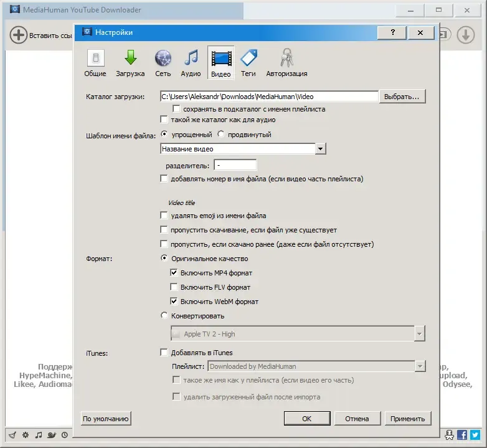
Task: Switch to the Аудио tab
Action: click(191, 63)
